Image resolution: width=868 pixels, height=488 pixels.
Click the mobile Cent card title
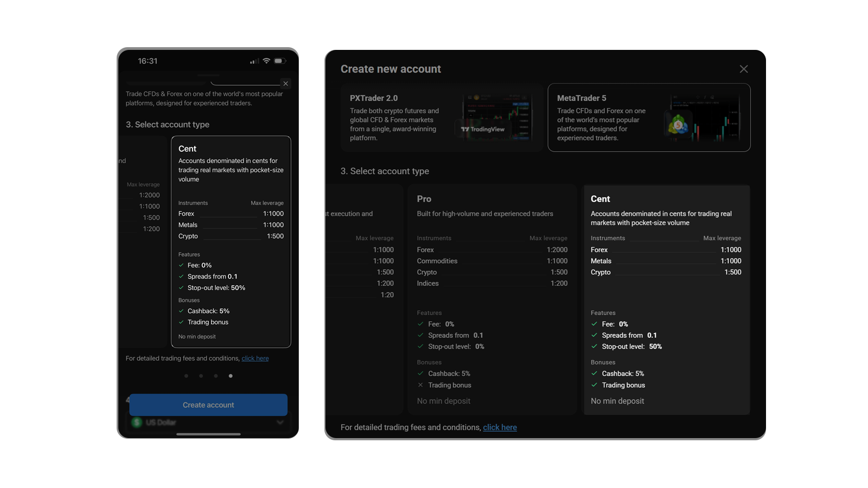(187, 149)
